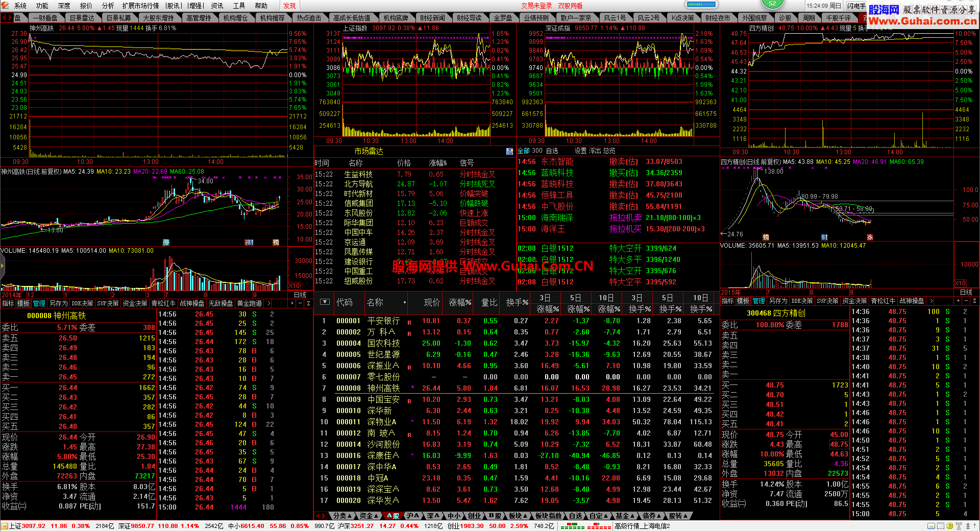Select the 大股东增持 toolbar tab
Viewport: 980px width, 531px height.
coord(158,18)
